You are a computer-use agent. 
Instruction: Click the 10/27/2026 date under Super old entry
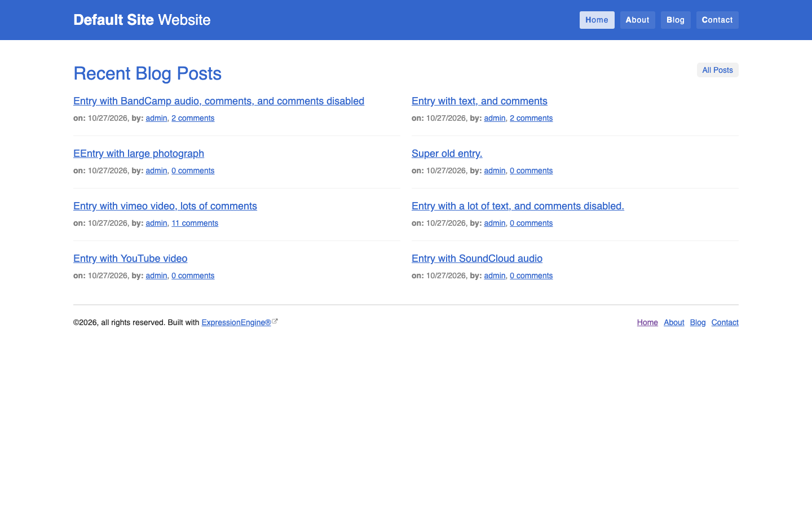pos(446,170)
